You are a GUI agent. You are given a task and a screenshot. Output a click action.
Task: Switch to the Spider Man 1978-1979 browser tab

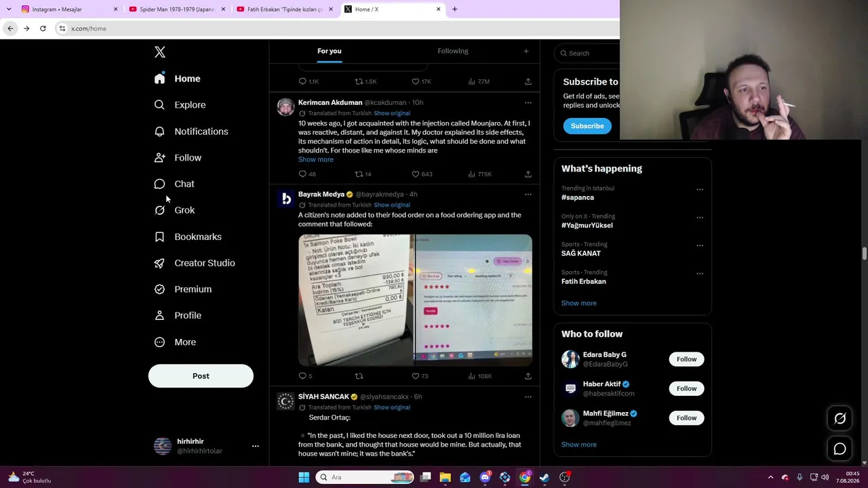click(x=177, y=9)
